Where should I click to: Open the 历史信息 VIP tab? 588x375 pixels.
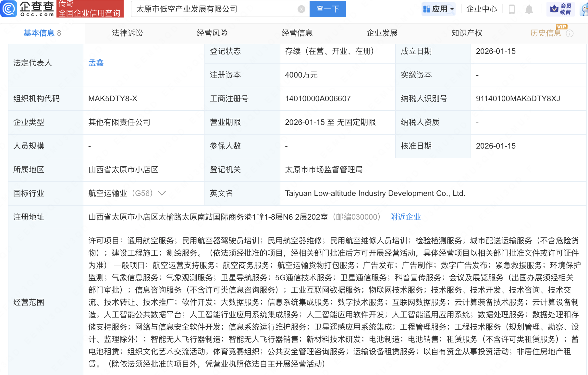[x=545, y=33]
